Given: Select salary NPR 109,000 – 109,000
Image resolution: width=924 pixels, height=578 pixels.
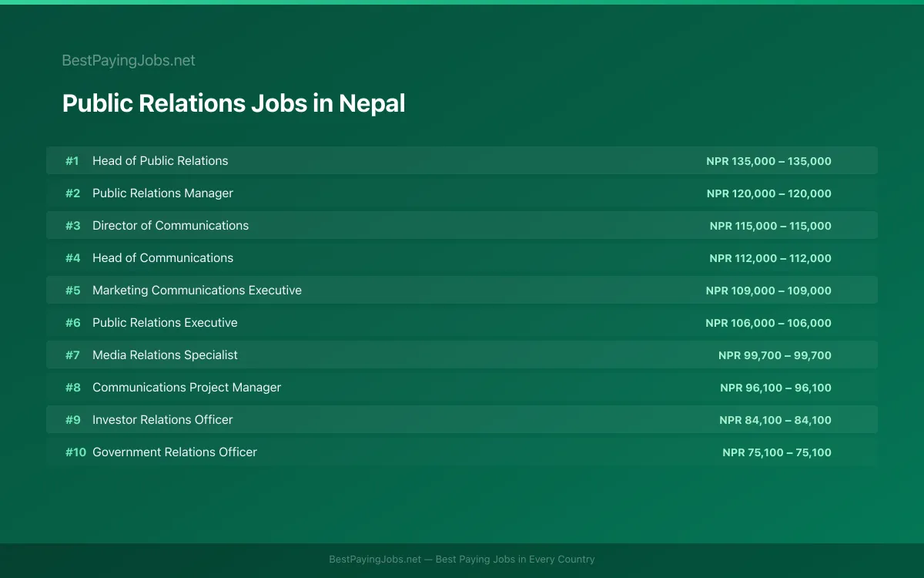Looking at the screenshot, I should pos(768,291).
